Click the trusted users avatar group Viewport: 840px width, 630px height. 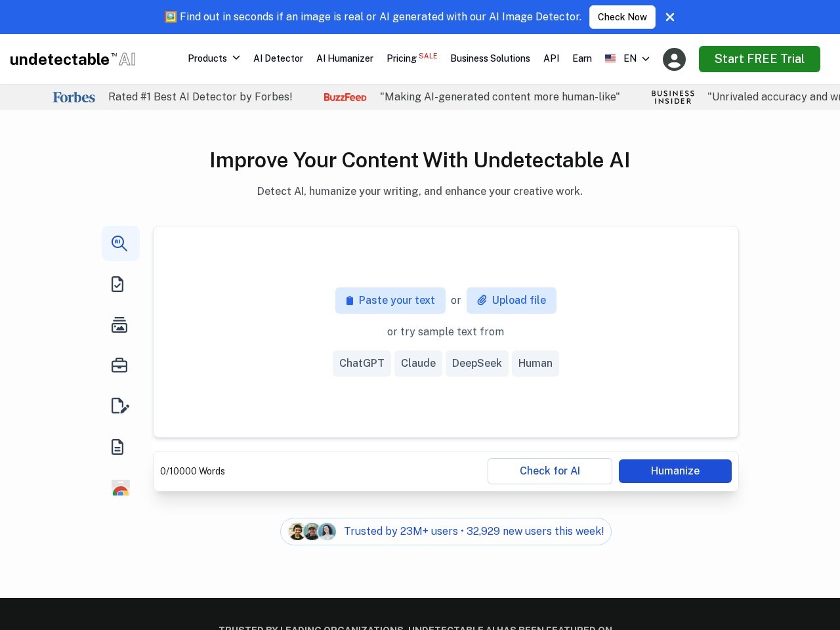pos(312,532)
